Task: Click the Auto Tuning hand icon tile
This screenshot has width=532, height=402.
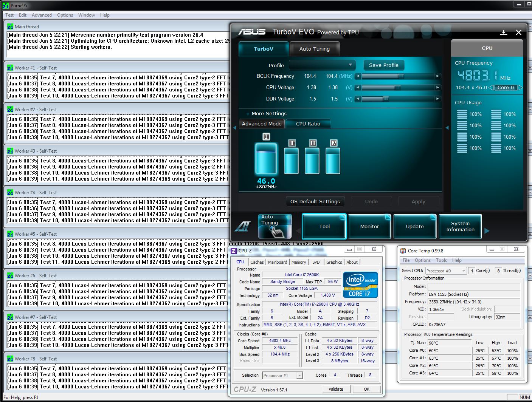Action: click(x=275, y=226)
